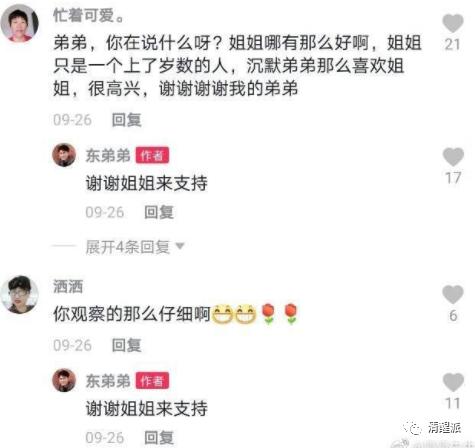Image resolution: width=475 pixels, height=448 pixels.
Task: Reply to 洒洒's comment via 回复
Action: 126,345
